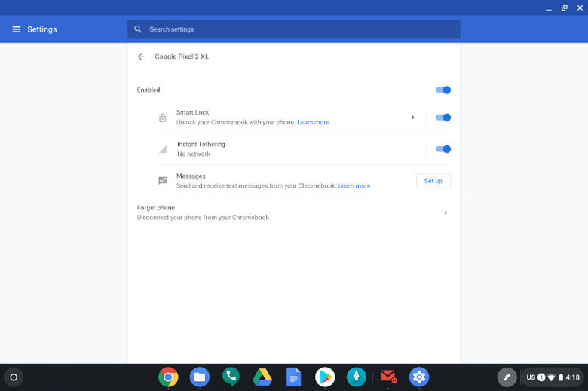The width and height of the screenshot is (588, 391).
Task: Open the system status tray showing time
Action: (x=553, y=377)
